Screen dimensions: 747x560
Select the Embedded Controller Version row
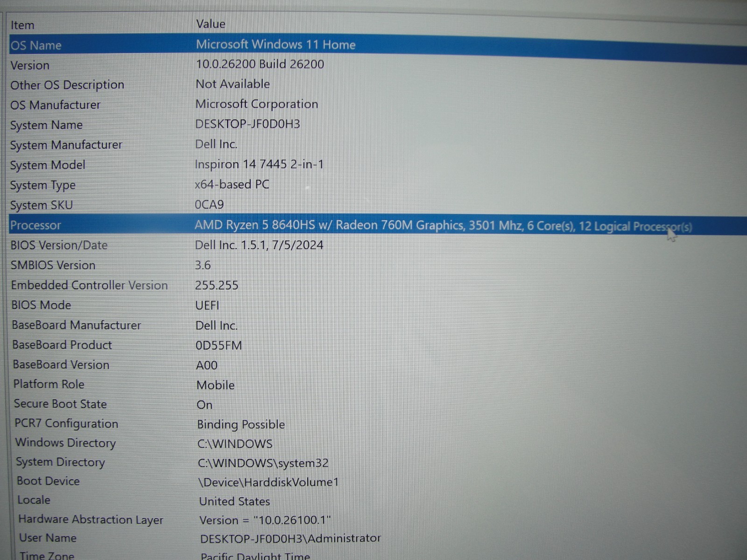point(89,285)
